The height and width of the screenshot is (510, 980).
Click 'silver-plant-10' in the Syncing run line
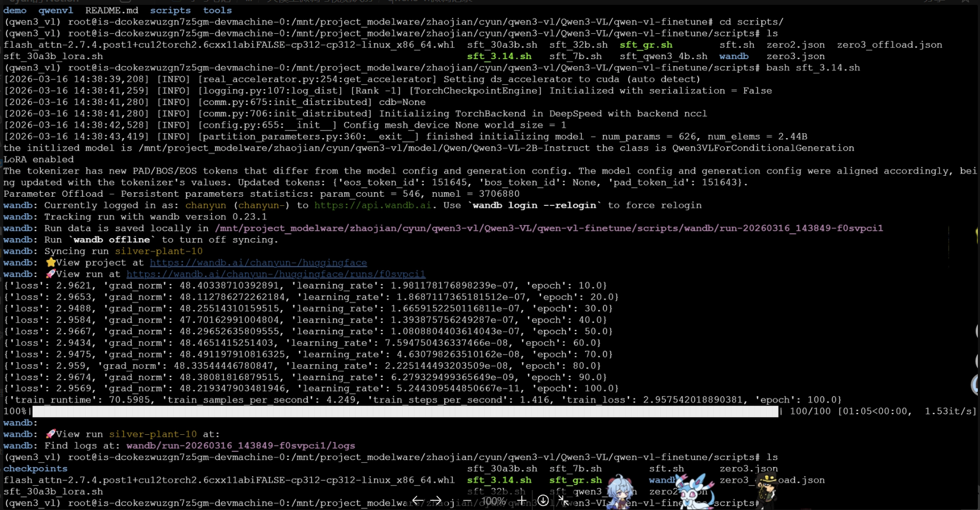158,251
